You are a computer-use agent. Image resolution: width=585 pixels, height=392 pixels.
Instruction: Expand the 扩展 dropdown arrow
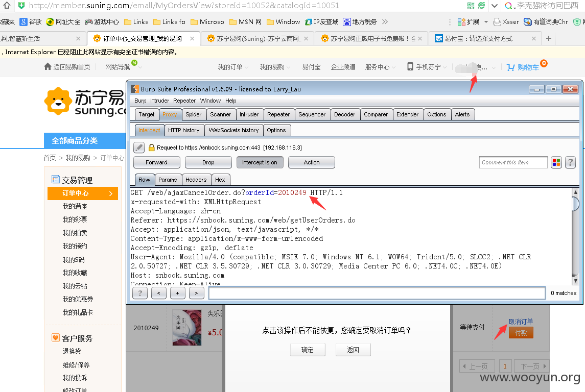486,22
